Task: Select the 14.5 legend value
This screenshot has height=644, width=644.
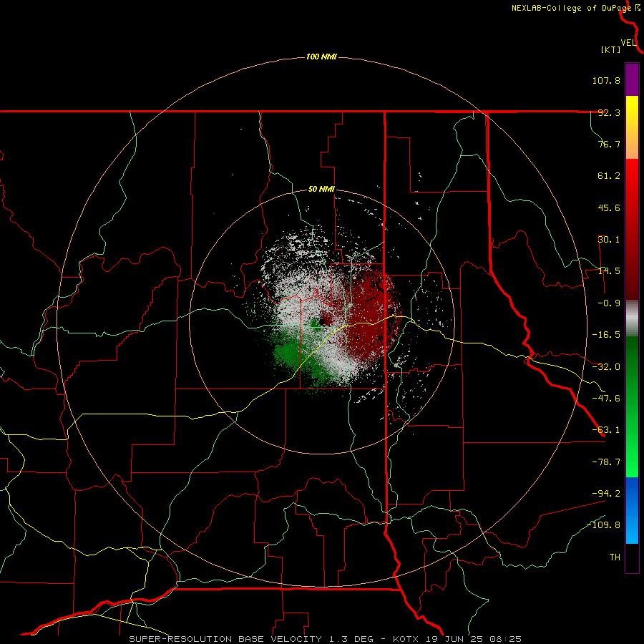Action: pyautogui.click(x=609, y=271)
